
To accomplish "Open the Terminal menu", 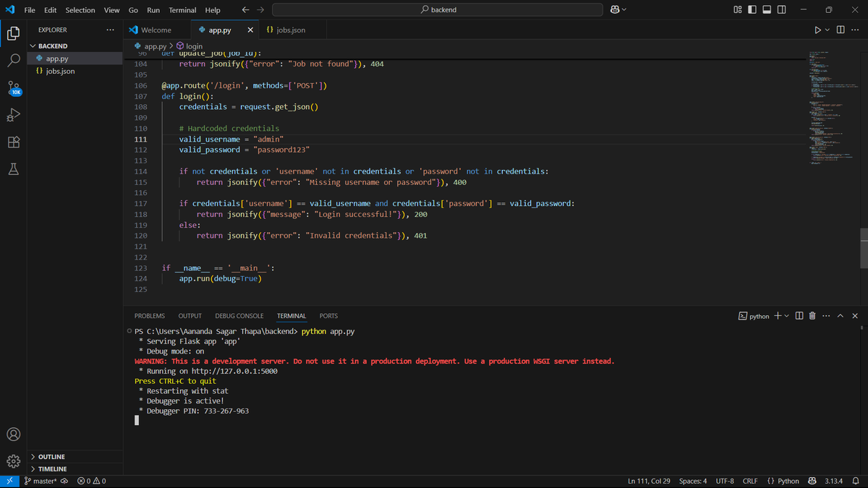I will [x=182, y=10].
